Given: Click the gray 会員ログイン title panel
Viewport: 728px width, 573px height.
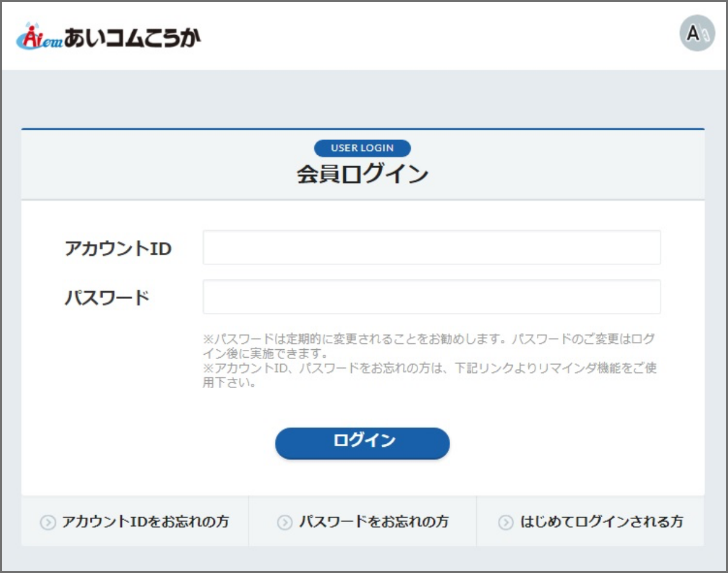Looking at the screenshot, I should [x=363, y=164].
